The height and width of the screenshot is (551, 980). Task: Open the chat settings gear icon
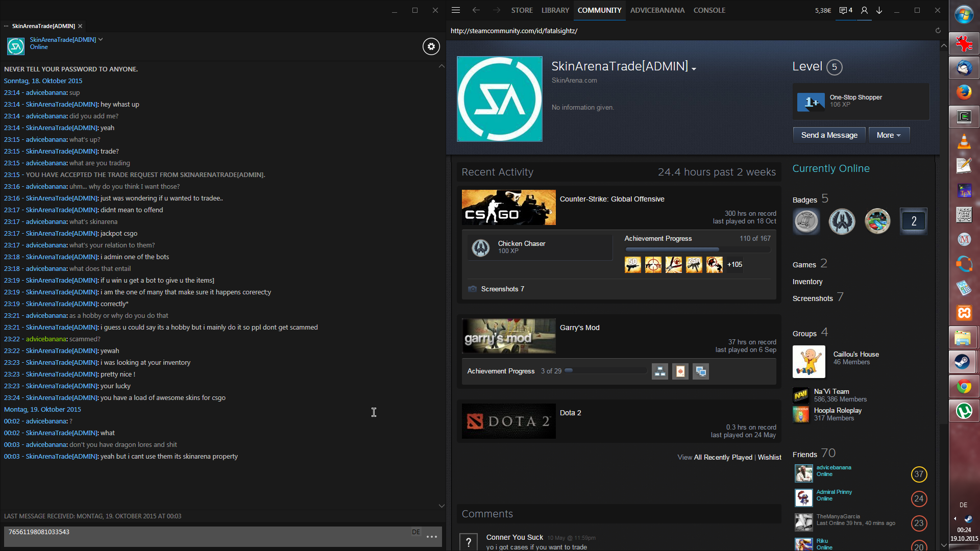(431, 46)
